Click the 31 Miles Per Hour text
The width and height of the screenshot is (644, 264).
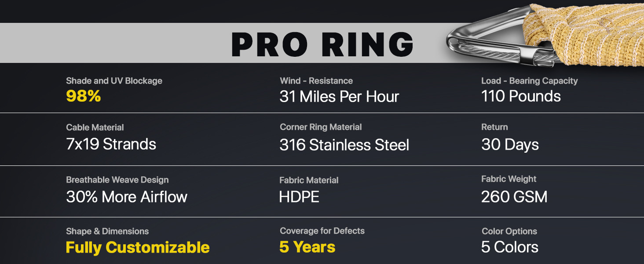[339, 97]
